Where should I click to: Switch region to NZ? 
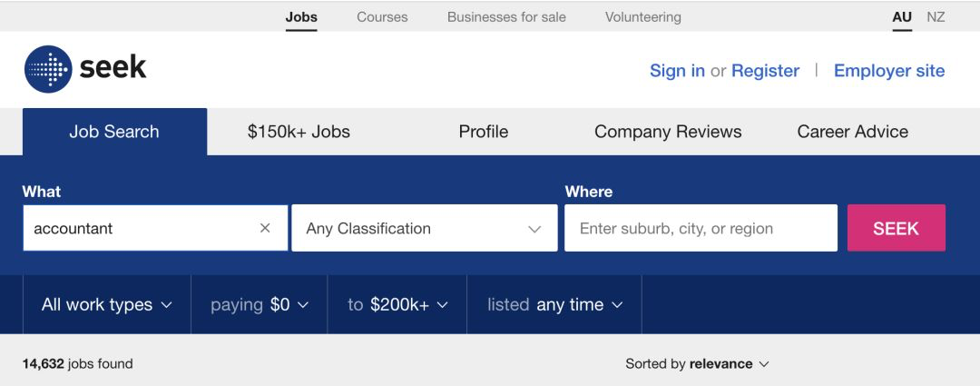pos(936,16)
